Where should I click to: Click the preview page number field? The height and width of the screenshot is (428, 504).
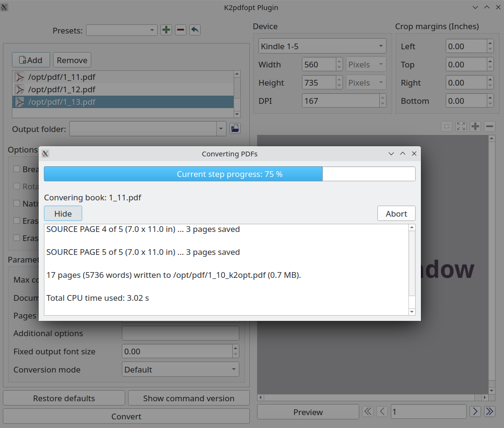pyautogui.click(x=429, y=412)
